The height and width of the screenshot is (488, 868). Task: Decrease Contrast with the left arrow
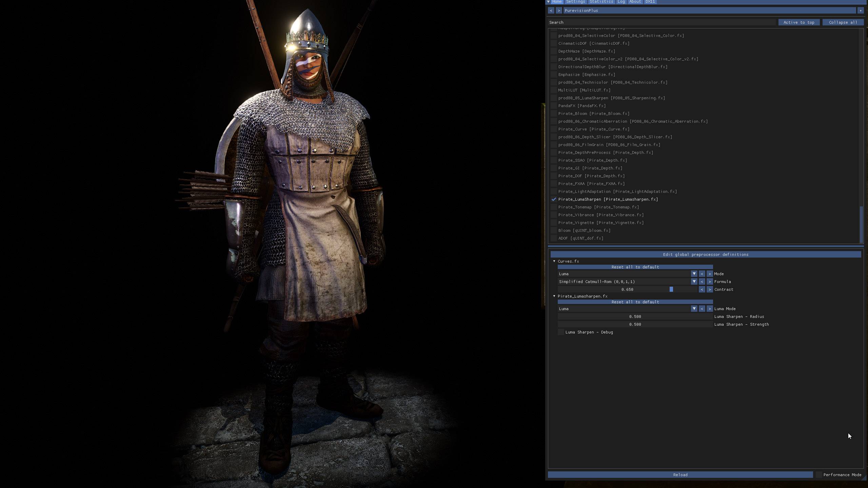(702, 289)
